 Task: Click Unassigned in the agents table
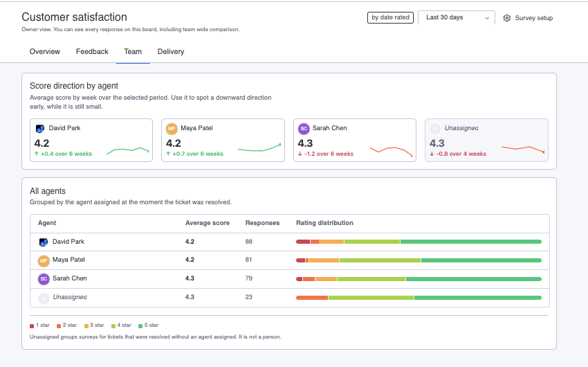coord(70,297)
